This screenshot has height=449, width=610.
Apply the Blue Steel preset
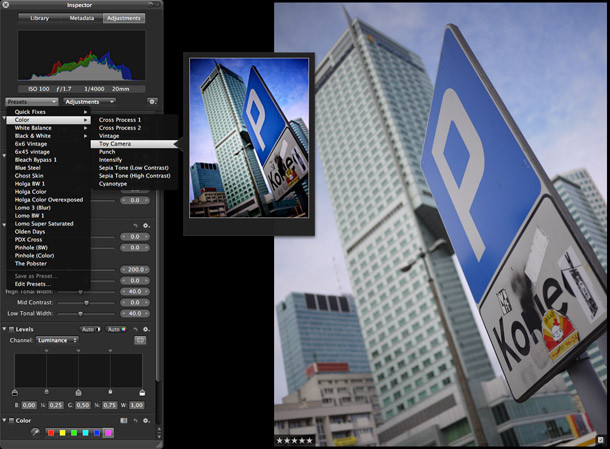point(49,168)
